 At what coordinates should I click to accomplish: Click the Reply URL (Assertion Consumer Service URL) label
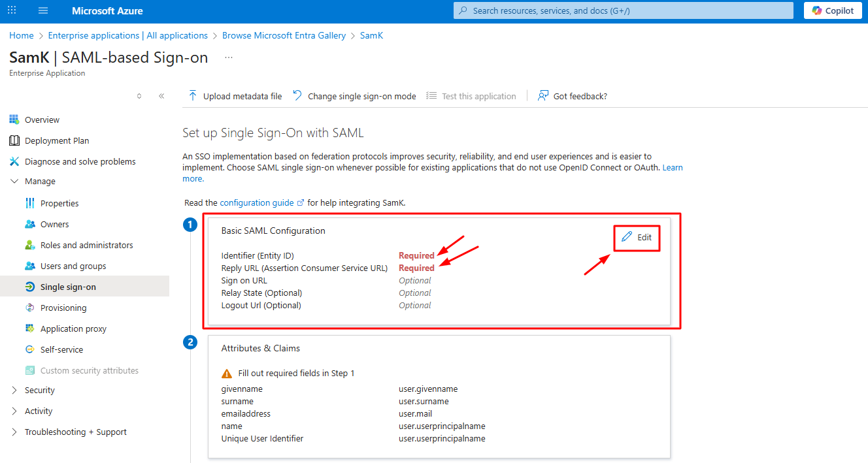pyautogui.click(x=305, y=268)
